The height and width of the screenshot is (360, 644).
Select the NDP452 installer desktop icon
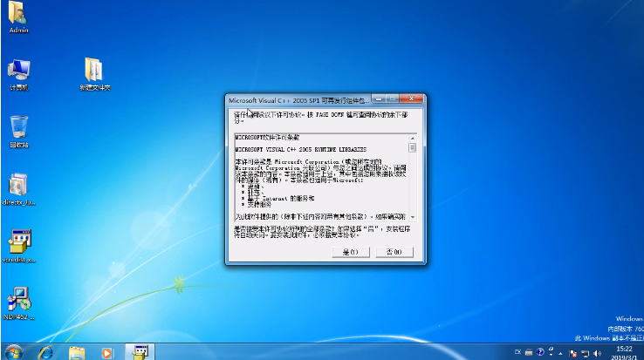(x=18, y=302)
